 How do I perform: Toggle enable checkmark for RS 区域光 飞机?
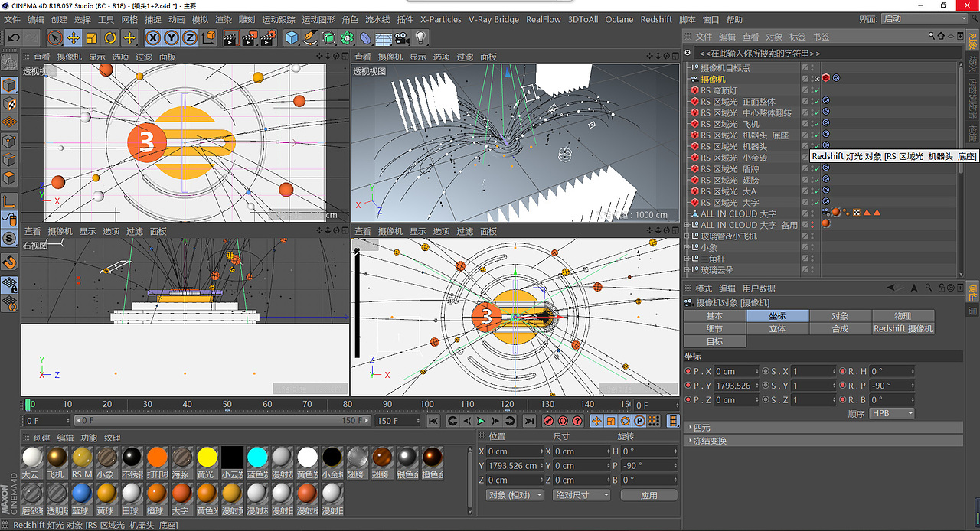pyautogui.click(x=816, y=124)
